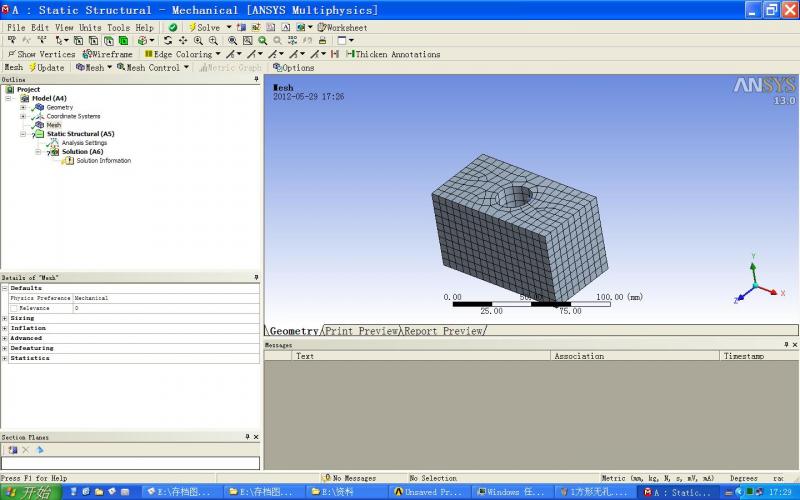Select Project in the outline tree
Viewport: 800px width, 500px height.
[28, 89]
